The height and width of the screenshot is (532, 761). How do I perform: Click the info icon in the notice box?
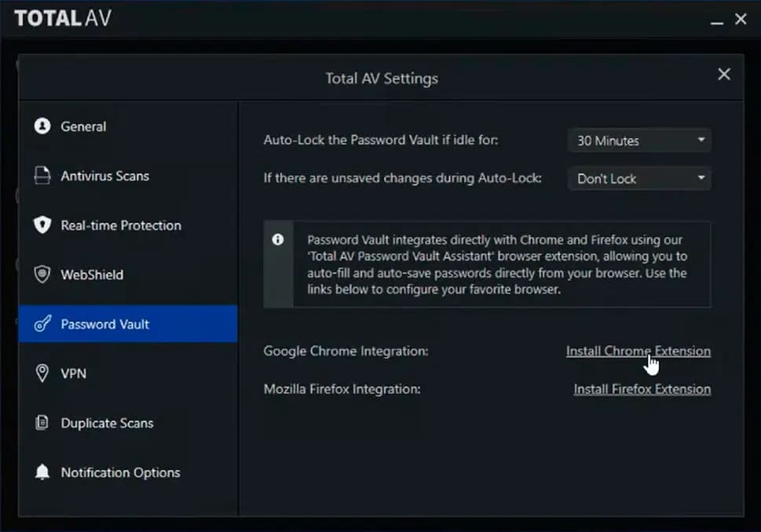pyautogui.click(x=277, y=239)
